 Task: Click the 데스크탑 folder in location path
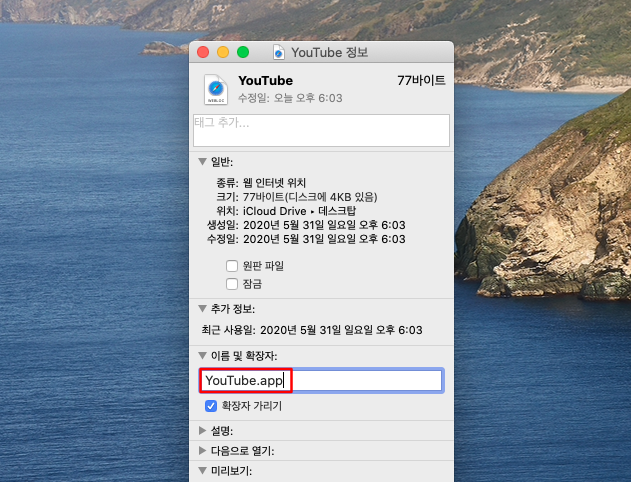coord(337,211)
